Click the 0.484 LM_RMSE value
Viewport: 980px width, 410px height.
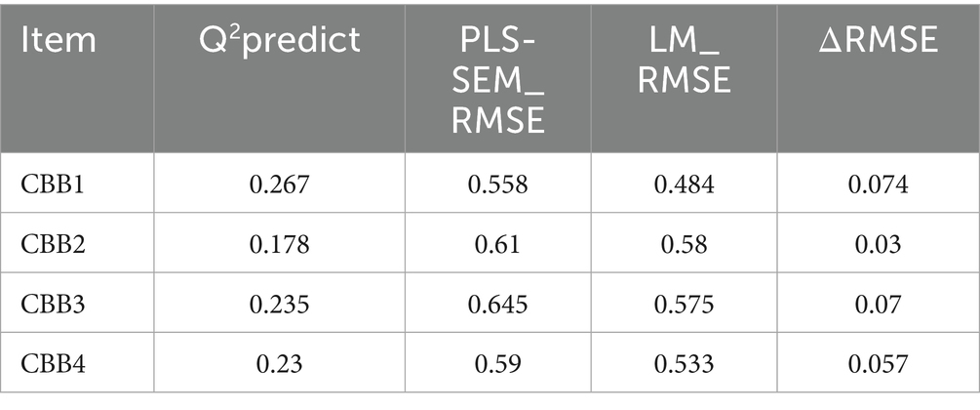coord(685,184)
